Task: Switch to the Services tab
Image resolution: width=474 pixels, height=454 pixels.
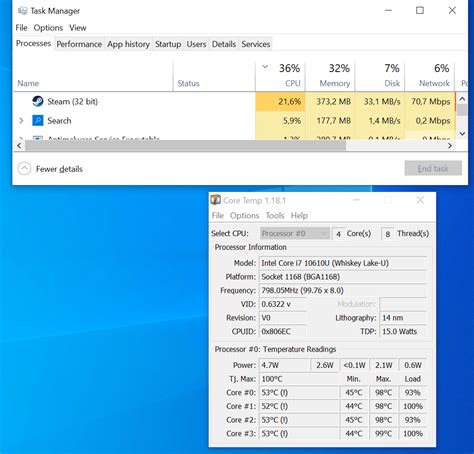Action: click(x=256, y=44)
